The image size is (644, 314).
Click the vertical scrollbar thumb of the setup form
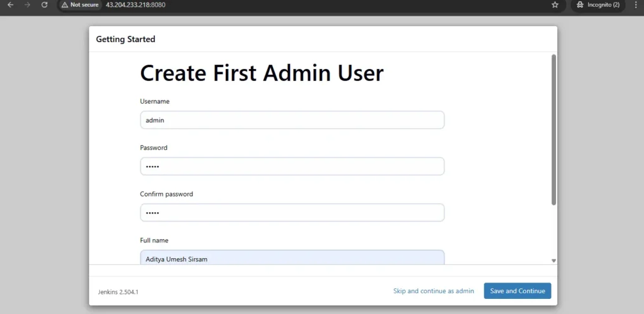(553, 129)
